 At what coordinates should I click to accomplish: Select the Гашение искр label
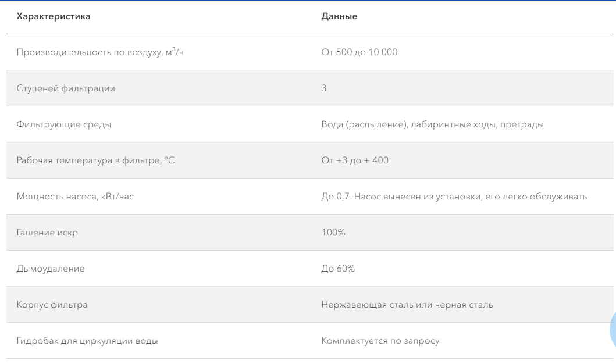pos(47,233)
